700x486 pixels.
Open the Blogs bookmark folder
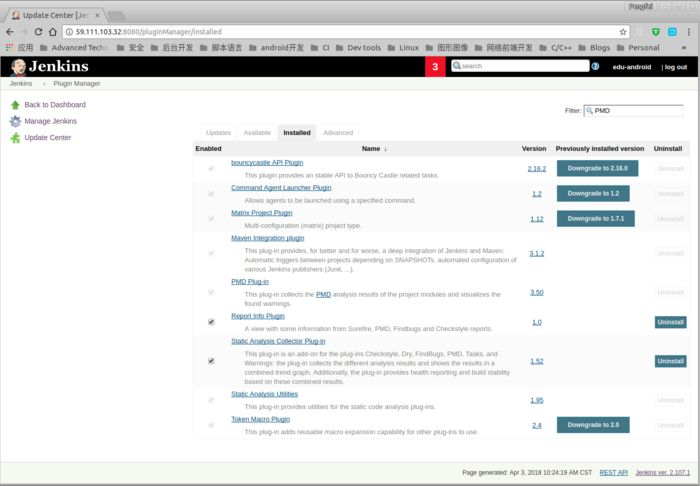[x=594, y=47]
